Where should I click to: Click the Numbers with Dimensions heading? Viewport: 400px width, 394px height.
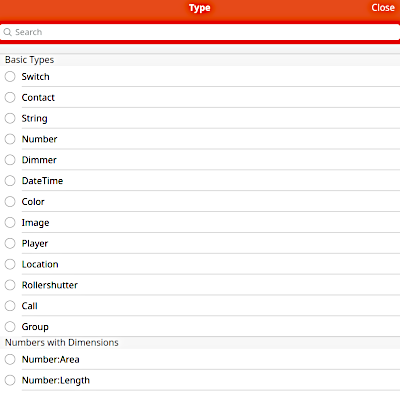pos(62,343)
